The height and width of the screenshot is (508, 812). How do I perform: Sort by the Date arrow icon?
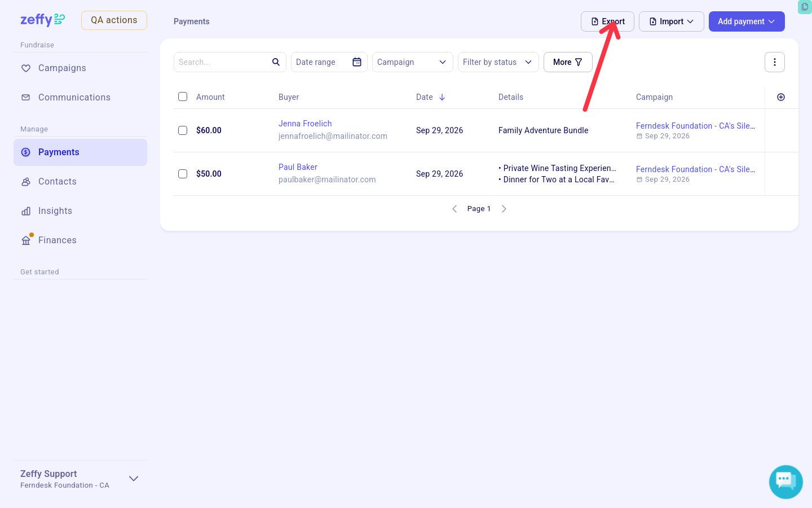[x=442, y=97]
